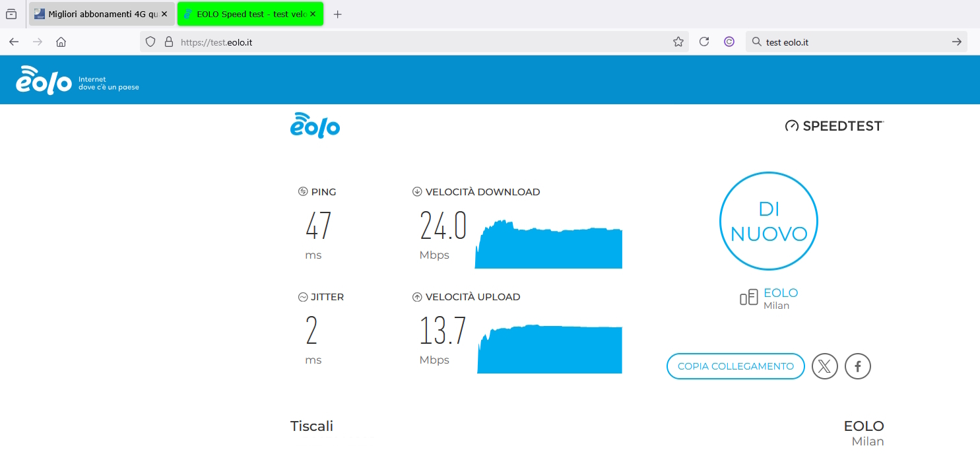Reload the current page
The width and height of the screenshot is (980, 454).
point(704,42)
